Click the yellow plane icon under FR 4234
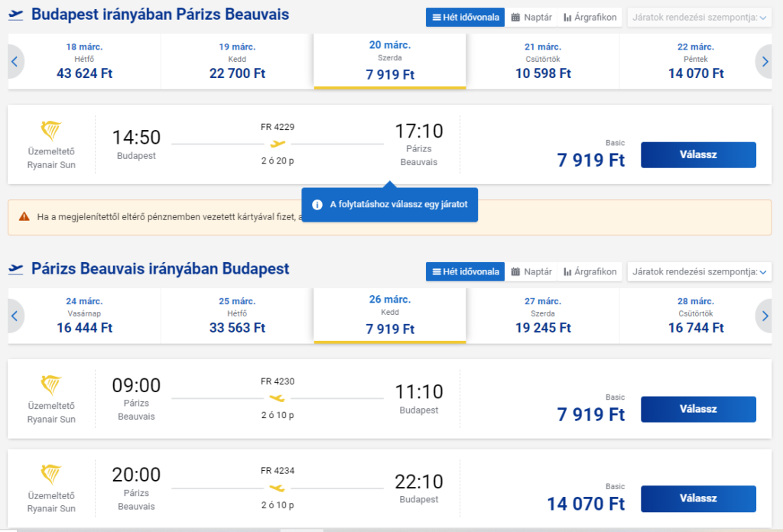Image resolution: width=783 pixels, height=532 pixels. click(x=277, y=488)
